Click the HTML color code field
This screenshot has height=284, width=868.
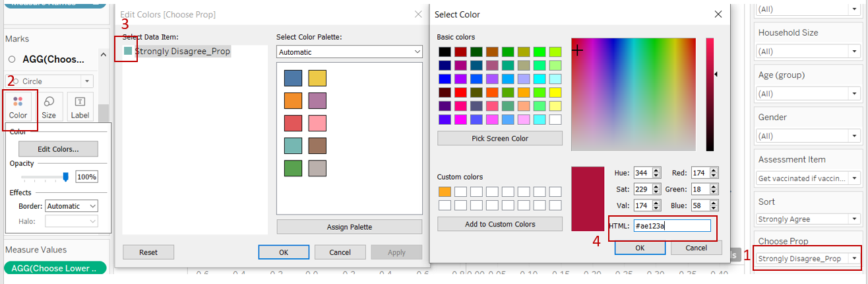(x=671, y=226)
